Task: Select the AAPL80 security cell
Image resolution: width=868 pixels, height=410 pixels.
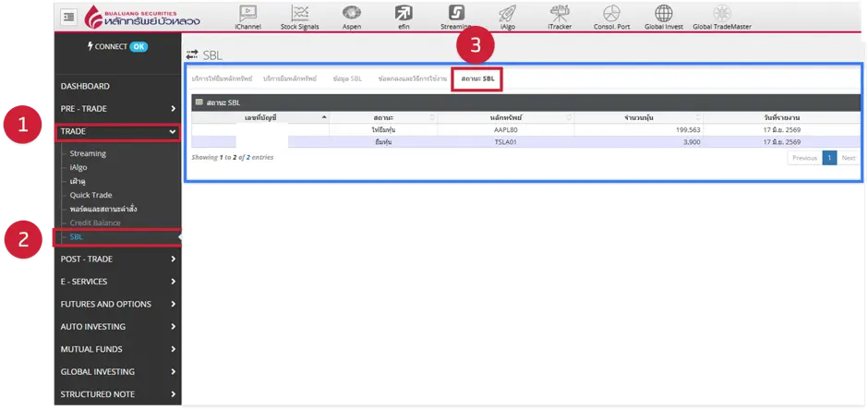Action: [505, 130]
